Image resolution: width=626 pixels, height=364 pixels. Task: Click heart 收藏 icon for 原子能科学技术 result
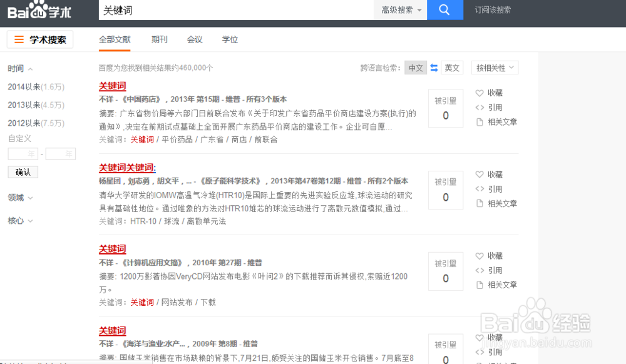point(480,174)
